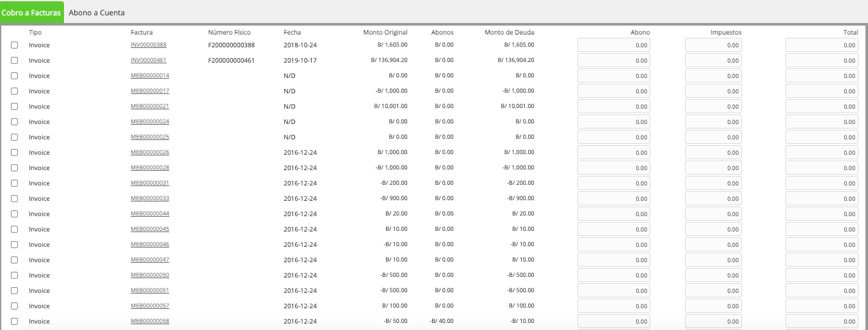868x330 pixels.
Task: Focus the Abono field for INV00000461
Action: click(614, 61)
